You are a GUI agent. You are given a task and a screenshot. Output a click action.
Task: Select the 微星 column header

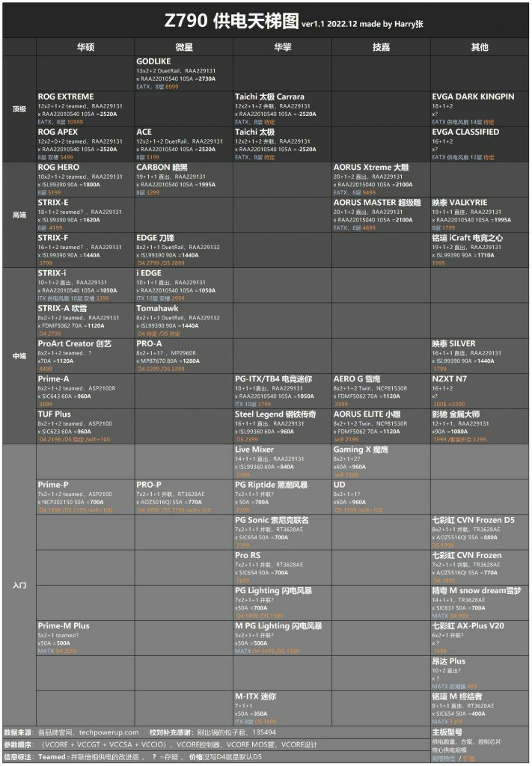pos(183,46)
